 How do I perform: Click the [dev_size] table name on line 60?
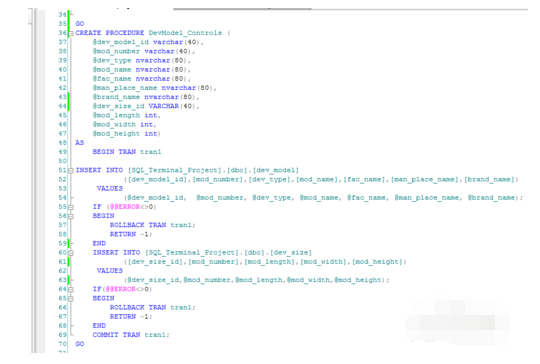[x=291, y=252]
